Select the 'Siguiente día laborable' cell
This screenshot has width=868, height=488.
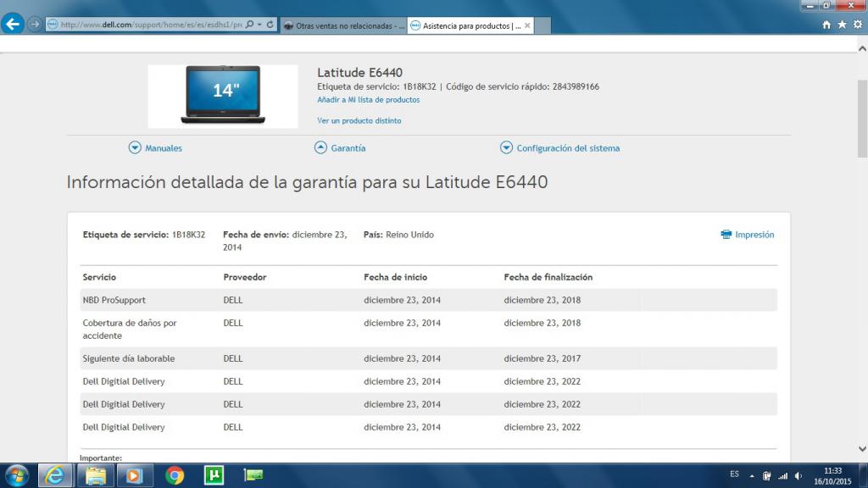129,358
